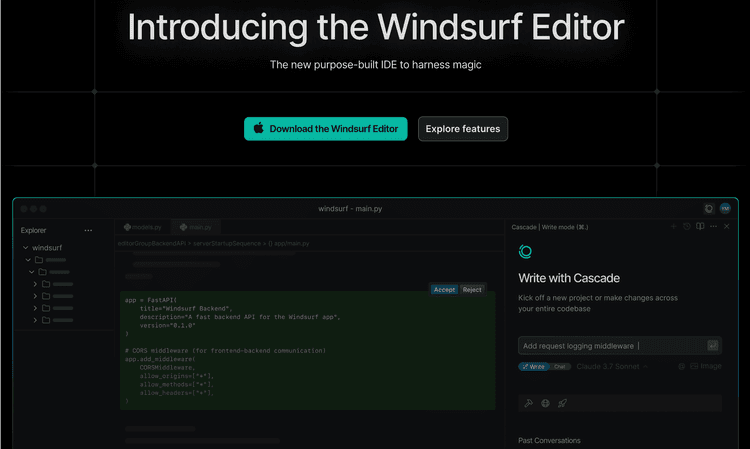Open the Explorer panel three-dots menu

(x=88, y=230)
